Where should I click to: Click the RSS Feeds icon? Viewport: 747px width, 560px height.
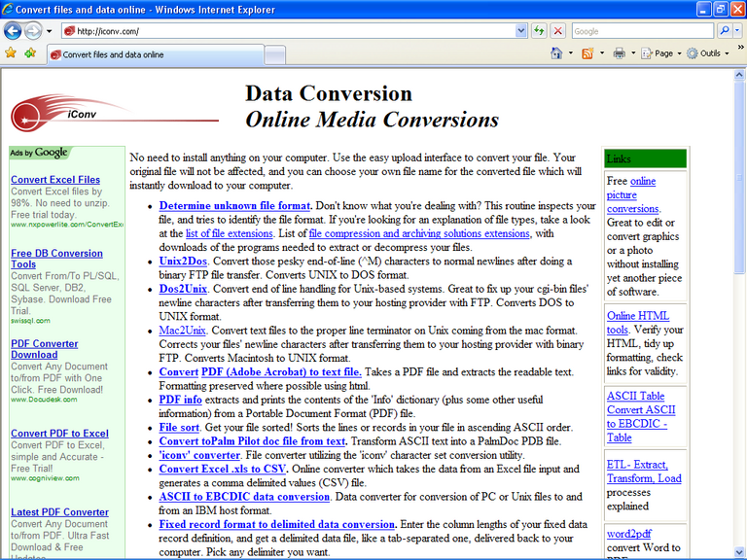point(587,53)
